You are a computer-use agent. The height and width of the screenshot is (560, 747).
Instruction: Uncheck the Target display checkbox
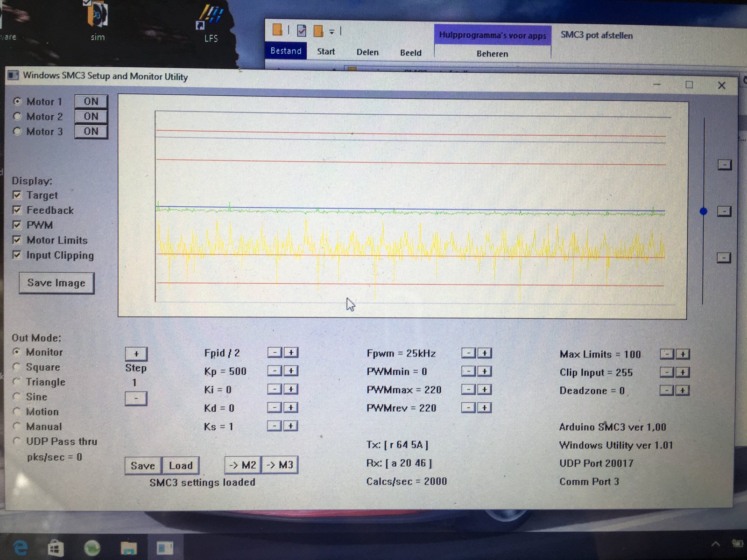17,195
